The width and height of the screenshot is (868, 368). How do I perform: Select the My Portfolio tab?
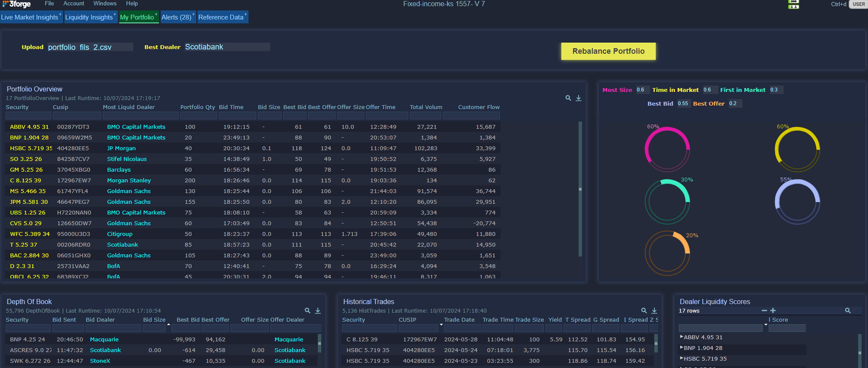pyautogui.click(x=138, y=17)
